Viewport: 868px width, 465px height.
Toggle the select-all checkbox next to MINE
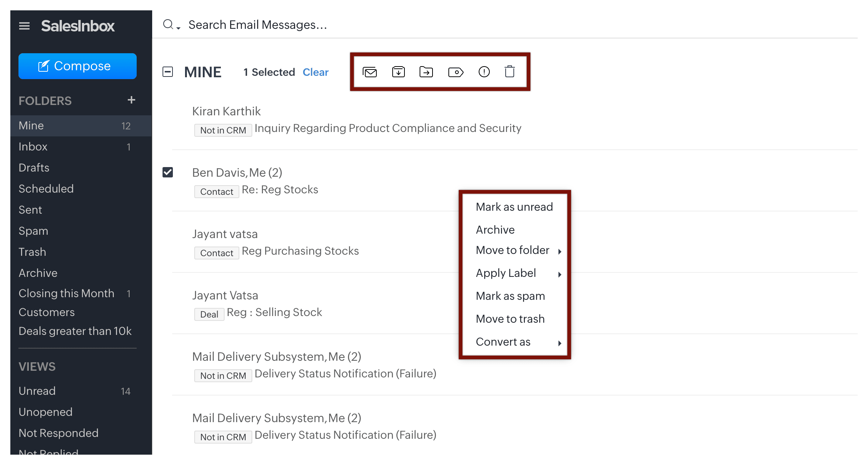[x=168, y=72]
